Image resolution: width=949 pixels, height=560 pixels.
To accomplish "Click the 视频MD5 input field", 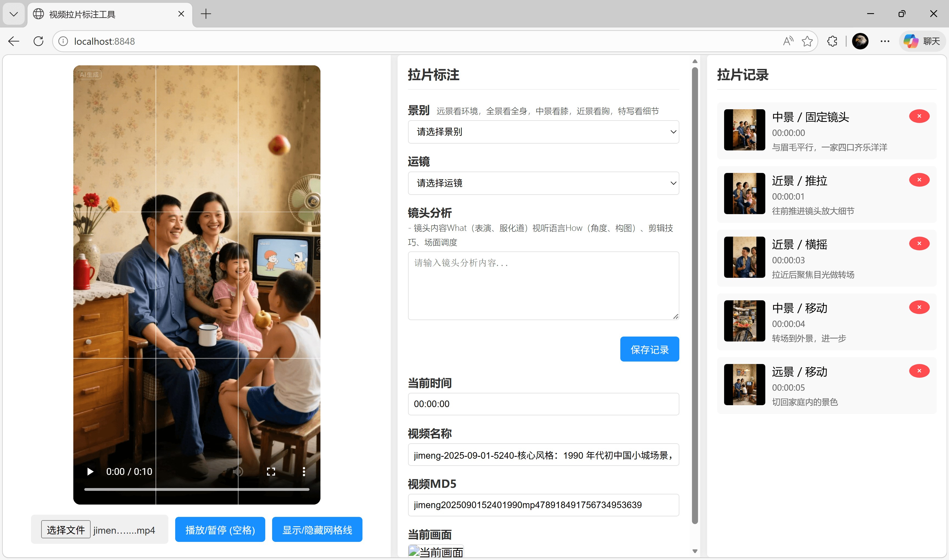I will pos(543,505).
